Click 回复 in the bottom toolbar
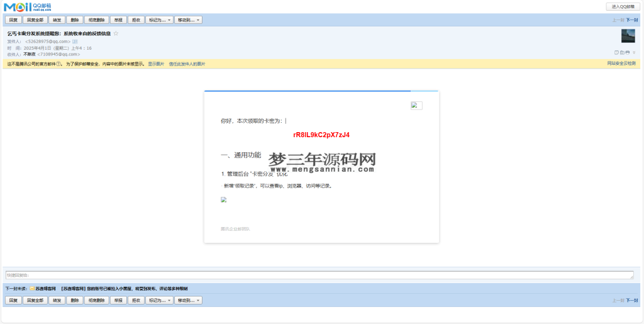Image resolution: width=644 pixels, height=324 pixels. click(x=13, y=301)
